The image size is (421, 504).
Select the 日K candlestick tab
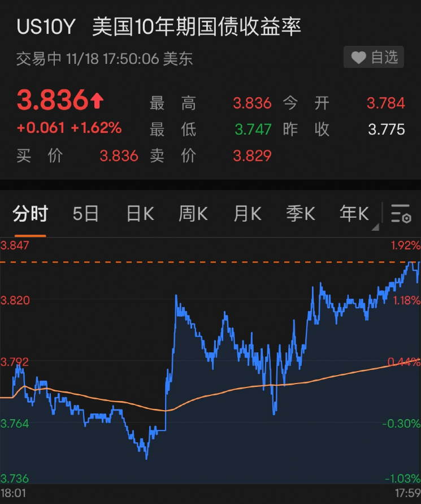tap(140, 214)
